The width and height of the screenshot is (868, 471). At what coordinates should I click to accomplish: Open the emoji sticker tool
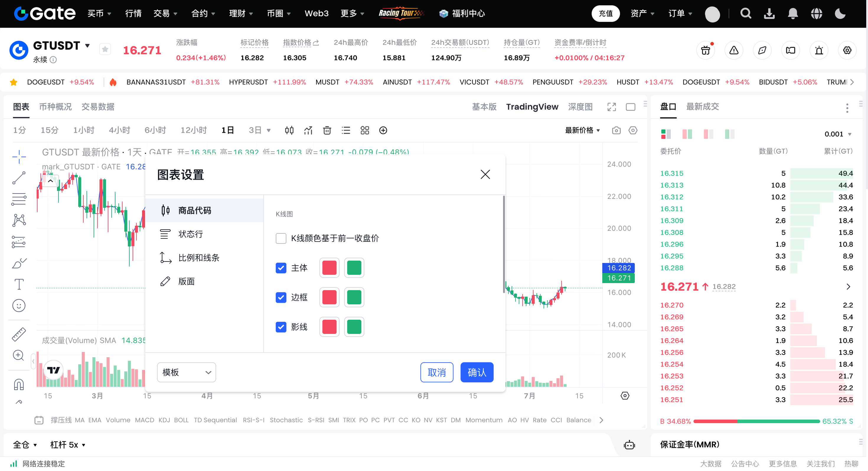tap(19, 306)
